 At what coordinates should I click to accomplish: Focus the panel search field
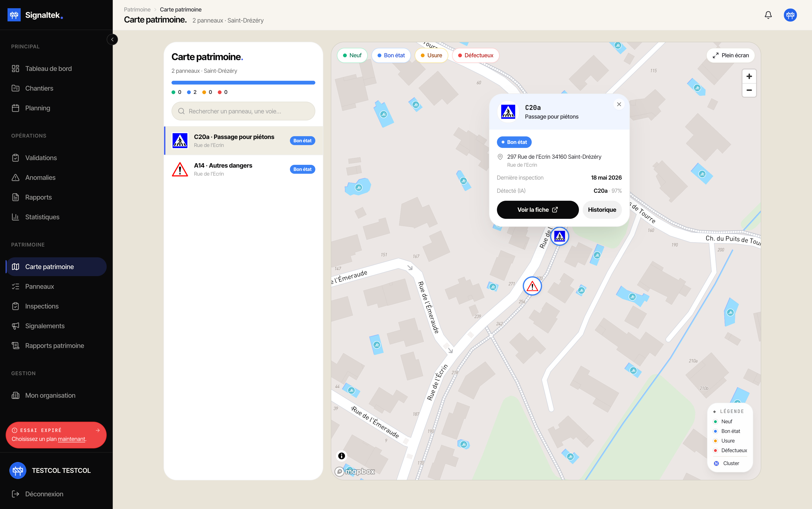[243, 111]
